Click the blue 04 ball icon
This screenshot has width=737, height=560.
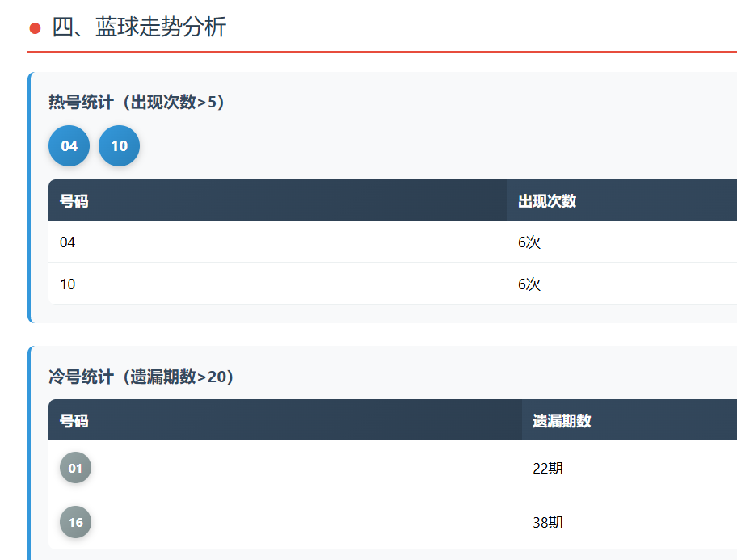(69, 146)
